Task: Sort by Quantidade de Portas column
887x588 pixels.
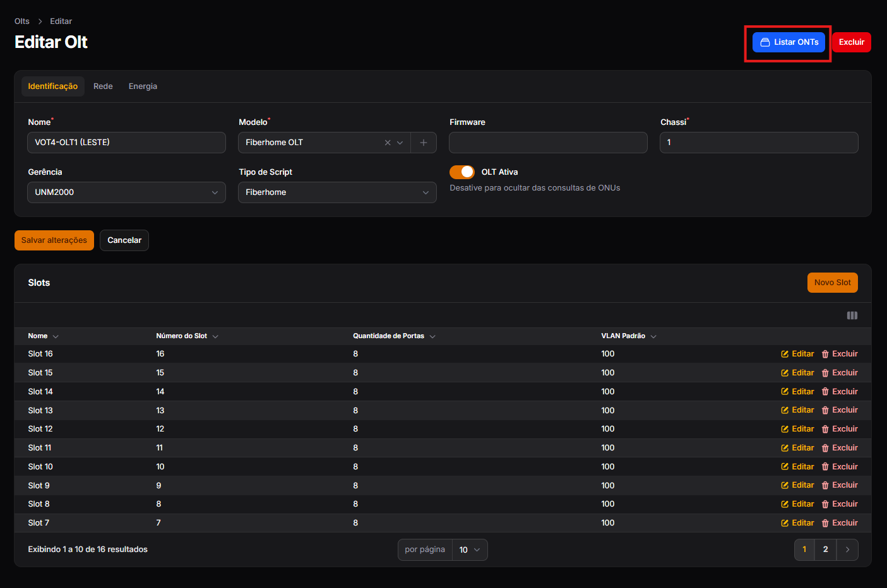Action: (394, 336)
